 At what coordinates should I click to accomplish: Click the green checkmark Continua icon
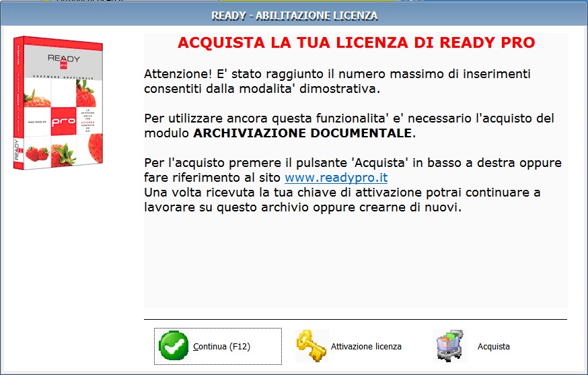click(x=174, y=345)
